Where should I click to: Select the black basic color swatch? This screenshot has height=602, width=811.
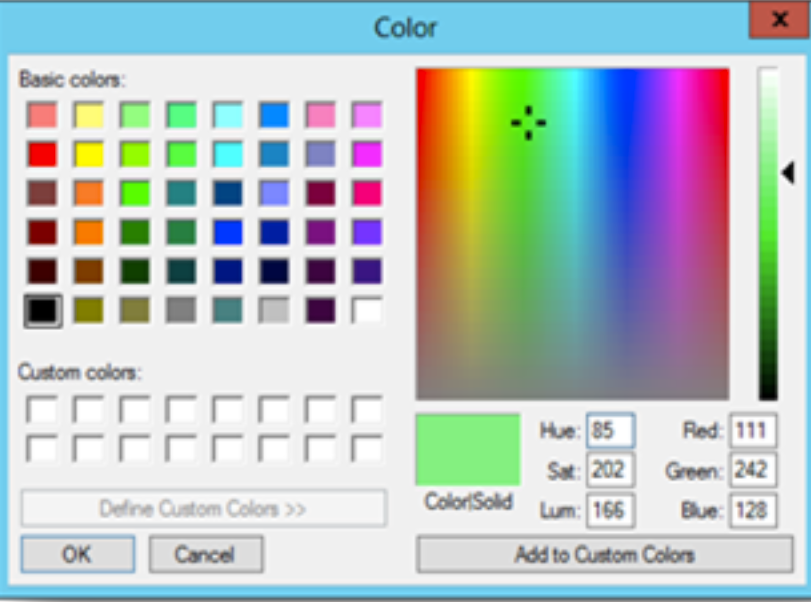tap(42, 310)
